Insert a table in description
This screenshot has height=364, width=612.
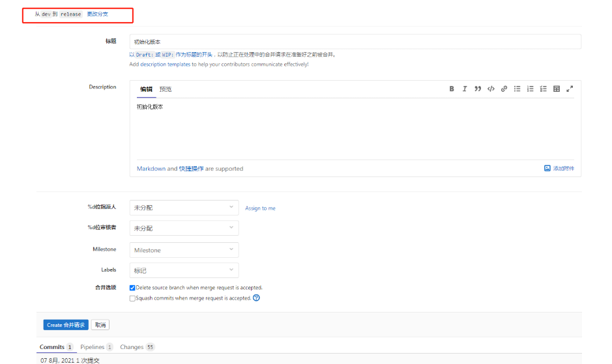(557, 89)
